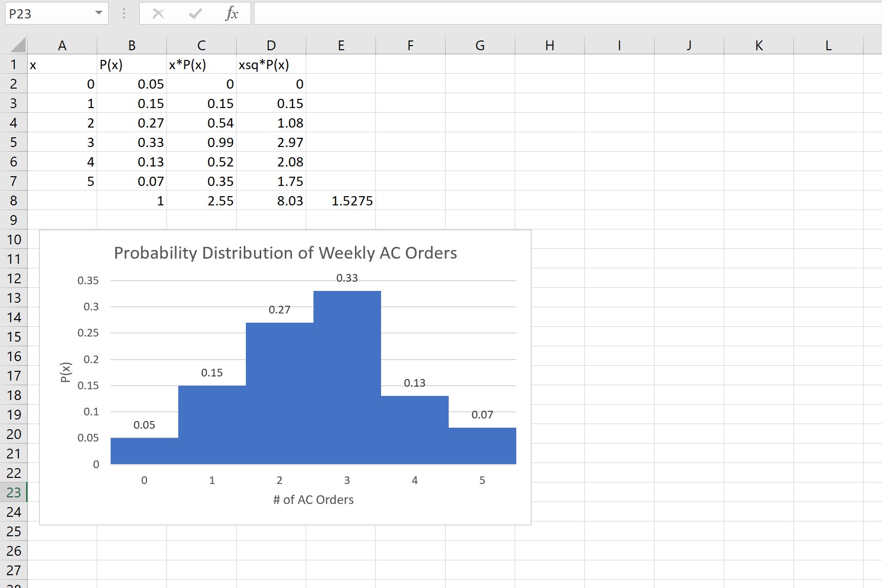
Task: Select column J header
Action: tap(689, 45)
